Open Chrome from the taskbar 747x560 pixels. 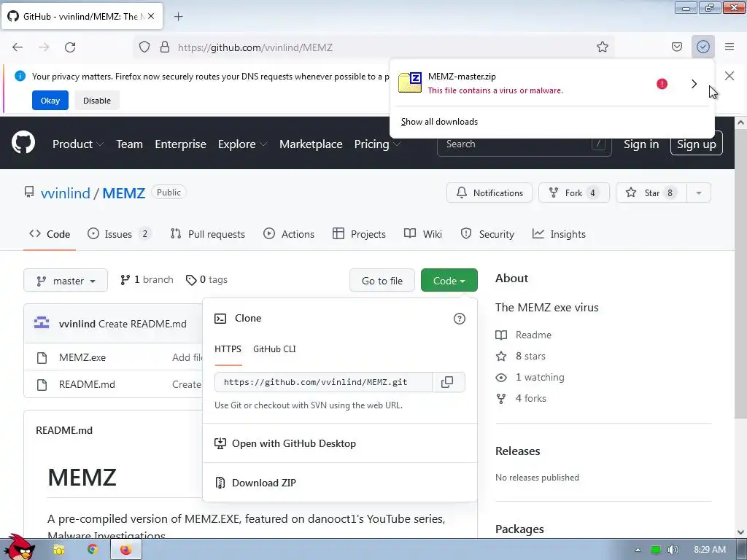click(93, 550)
